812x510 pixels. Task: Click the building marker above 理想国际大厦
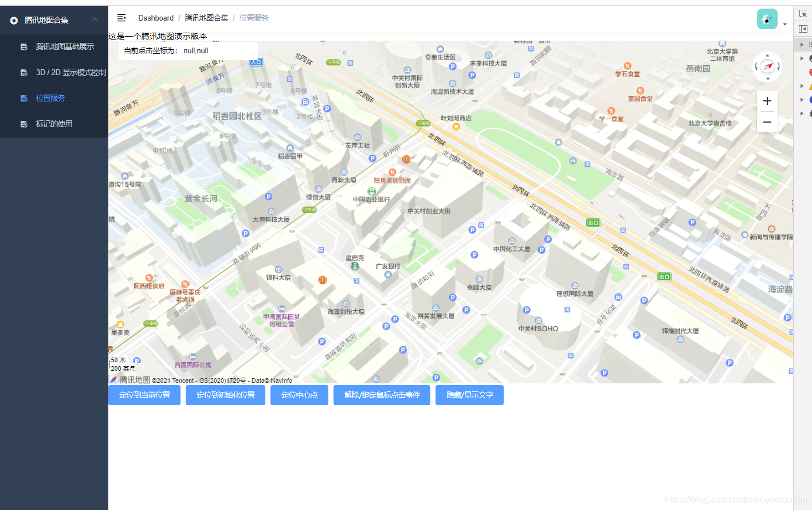pyautogui.click(x=575, y=285)
